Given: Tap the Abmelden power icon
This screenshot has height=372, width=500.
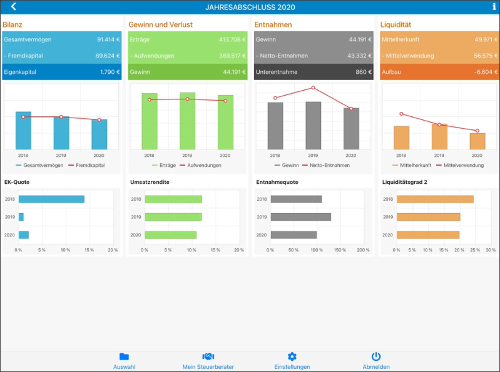Looking at the screenshot, I should (x=376, y=356).
